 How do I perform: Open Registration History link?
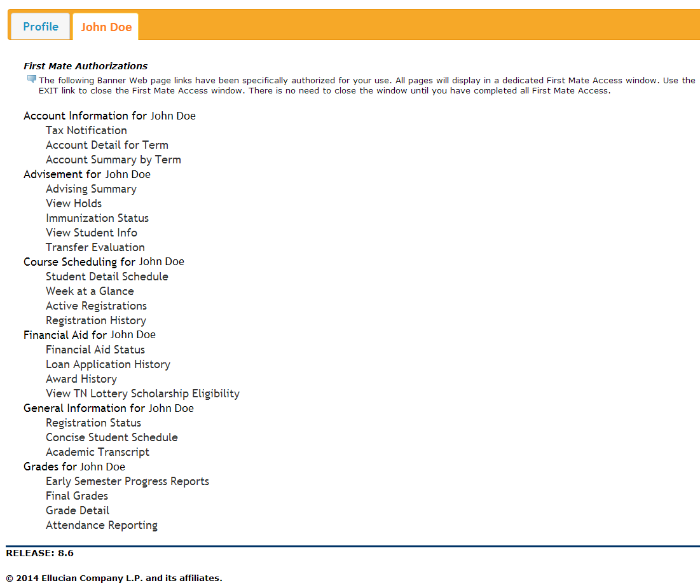coord(96,320)
